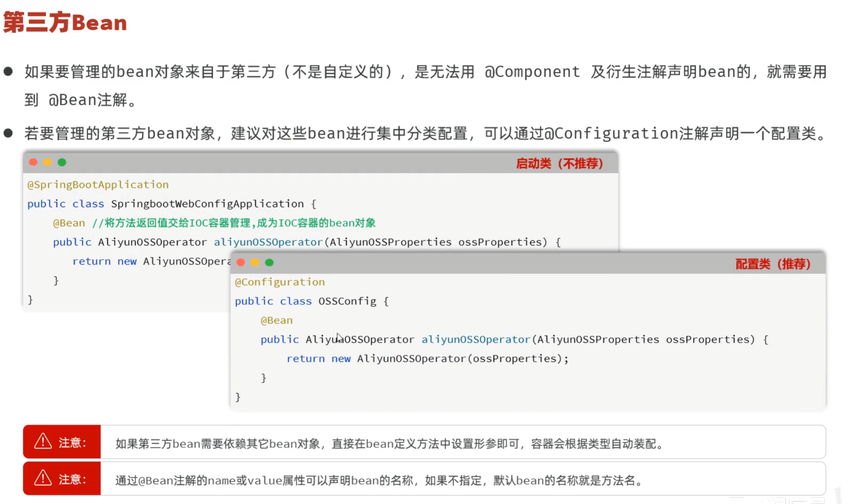Click green dot in startup class window

click(62, 162)
